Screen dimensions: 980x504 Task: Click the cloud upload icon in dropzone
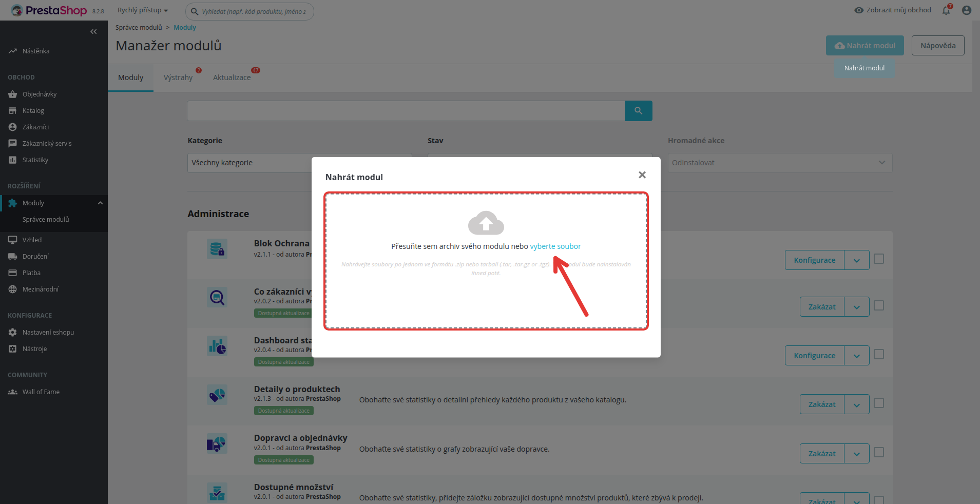point(486,223)
